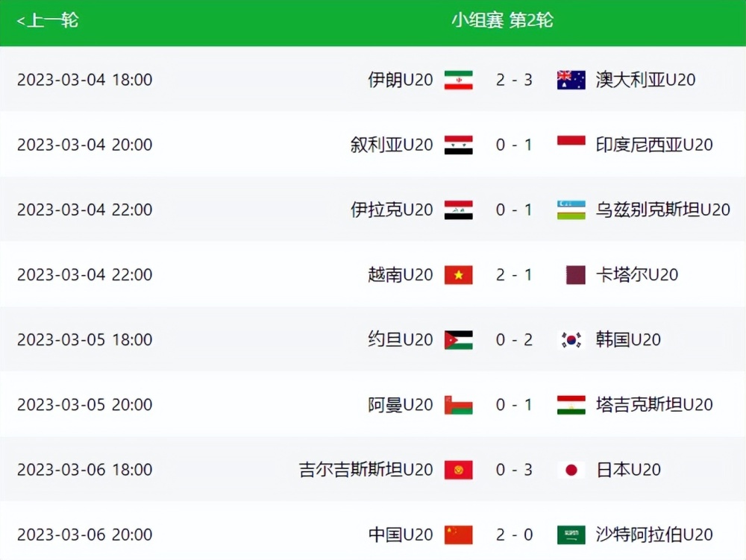Go to previous round via 上一轮
The height and width of the screenshot is (560, 746).
(48, 20)
